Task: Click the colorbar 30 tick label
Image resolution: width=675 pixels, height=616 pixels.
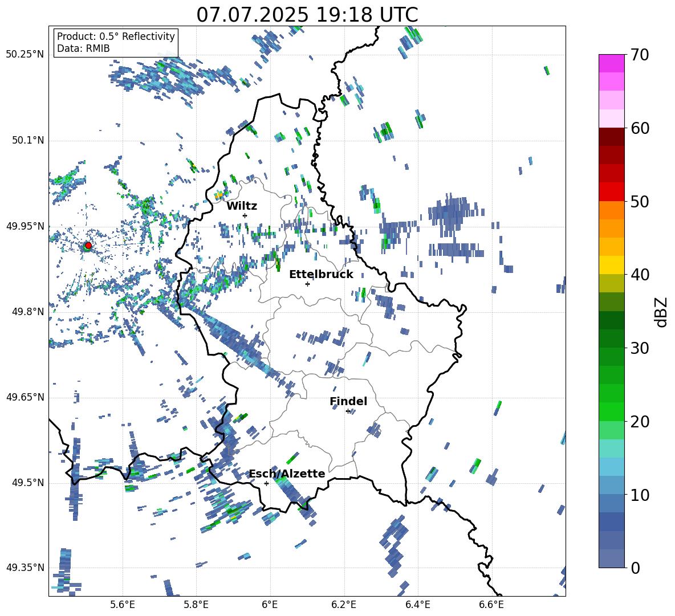Action: (640, 348)
